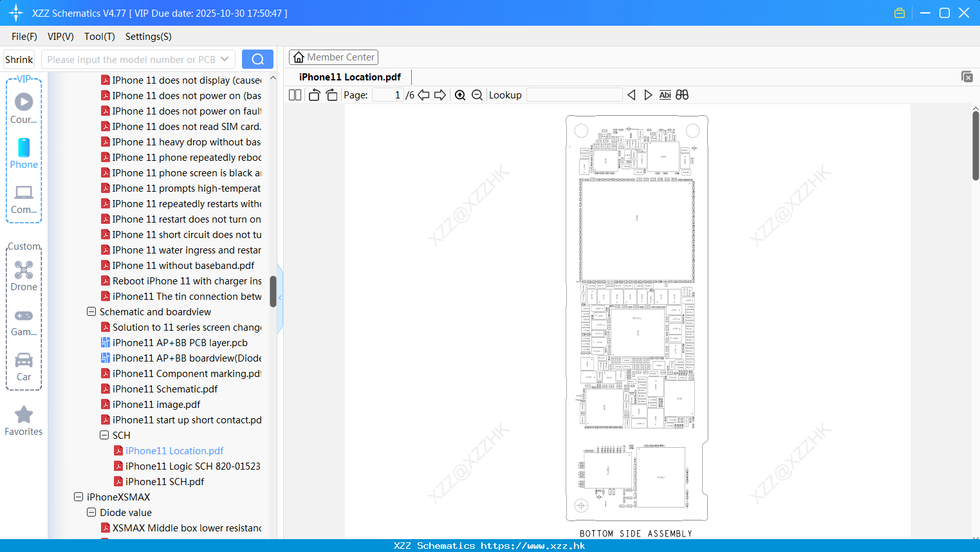Screen dimensions: 980x552
Task: Open iPhone11 AP+BB boardview(Diode file
Action: tap(187, 358)
